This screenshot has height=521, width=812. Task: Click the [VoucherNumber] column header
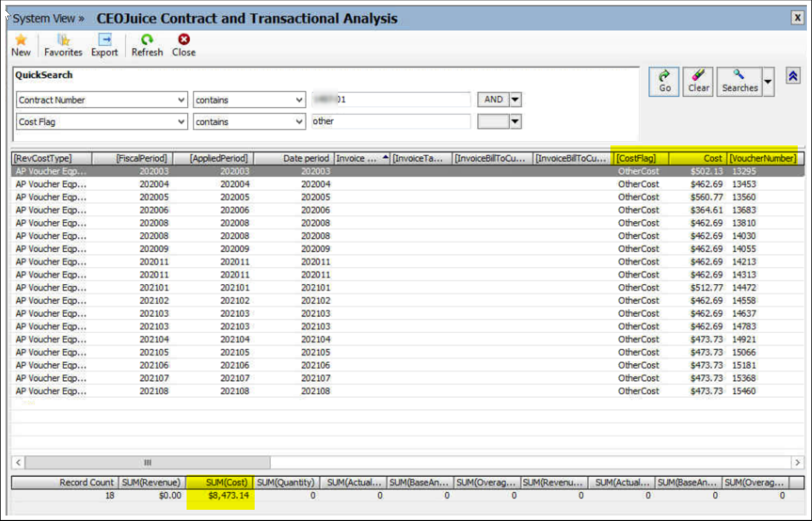click(x=765, y=158)
